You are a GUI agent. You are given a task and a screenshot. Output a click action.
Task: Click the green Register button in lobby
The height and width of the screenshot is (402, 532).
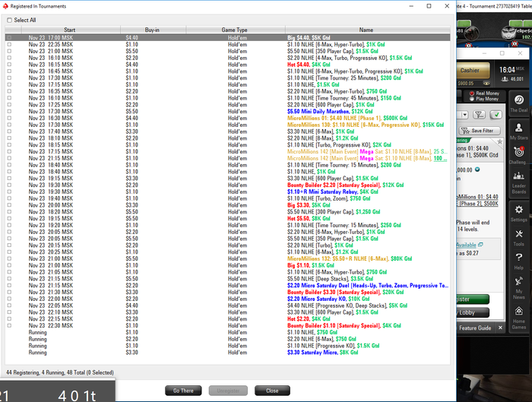(473, 299)
